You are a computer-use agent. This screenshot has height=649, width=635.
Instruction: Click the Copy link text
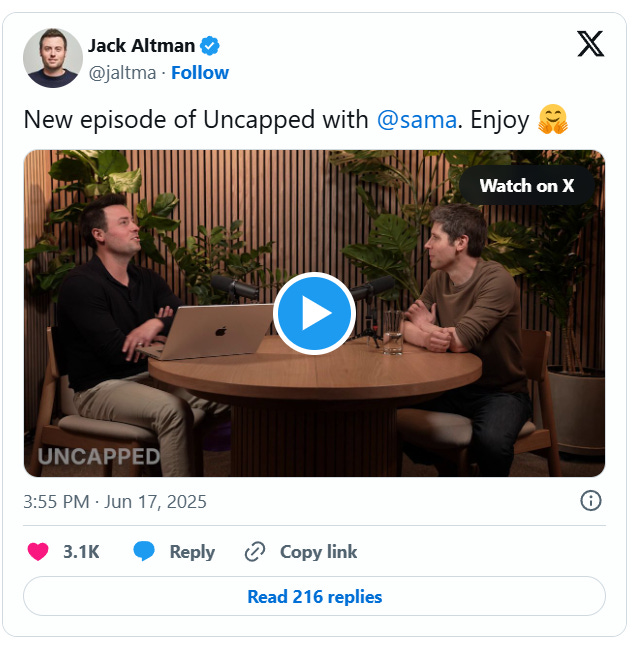[318, 552]
